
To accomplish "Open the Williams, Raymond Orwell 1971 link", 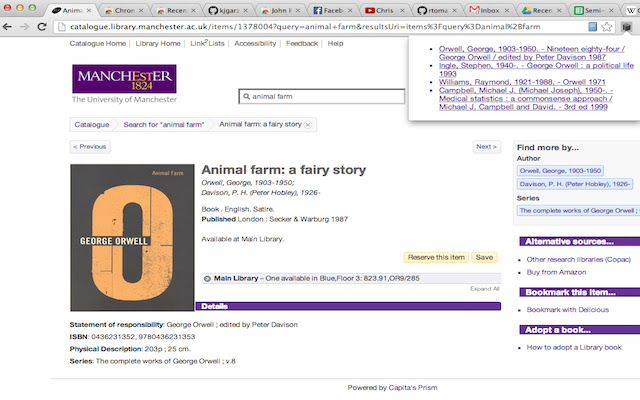I will (x=522, y=82).
